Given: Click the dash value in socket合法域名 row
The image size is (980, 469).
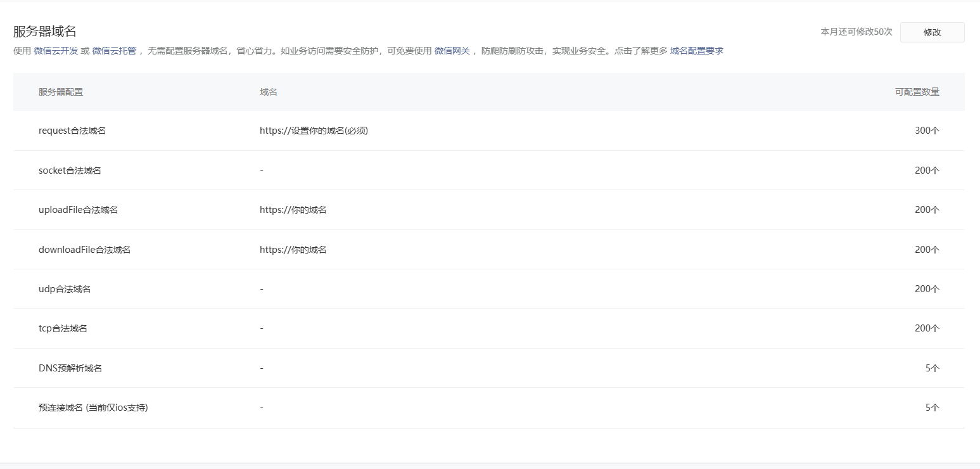Looking at the screenshot, I should [x=262, y=170].
